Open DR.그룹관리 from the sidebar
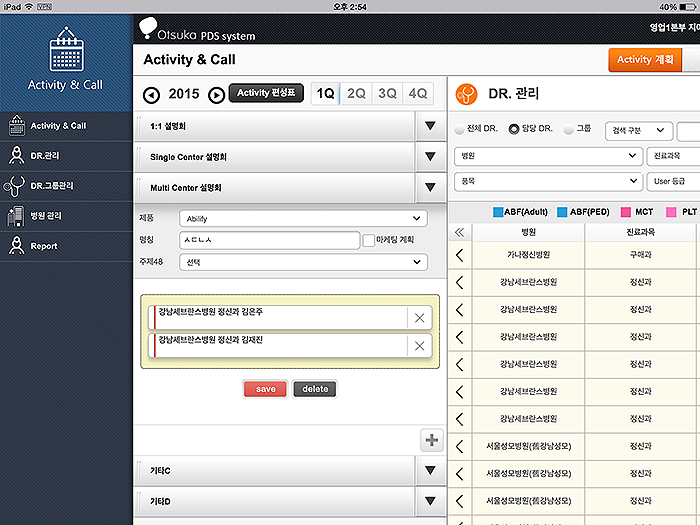 (66, 186)
